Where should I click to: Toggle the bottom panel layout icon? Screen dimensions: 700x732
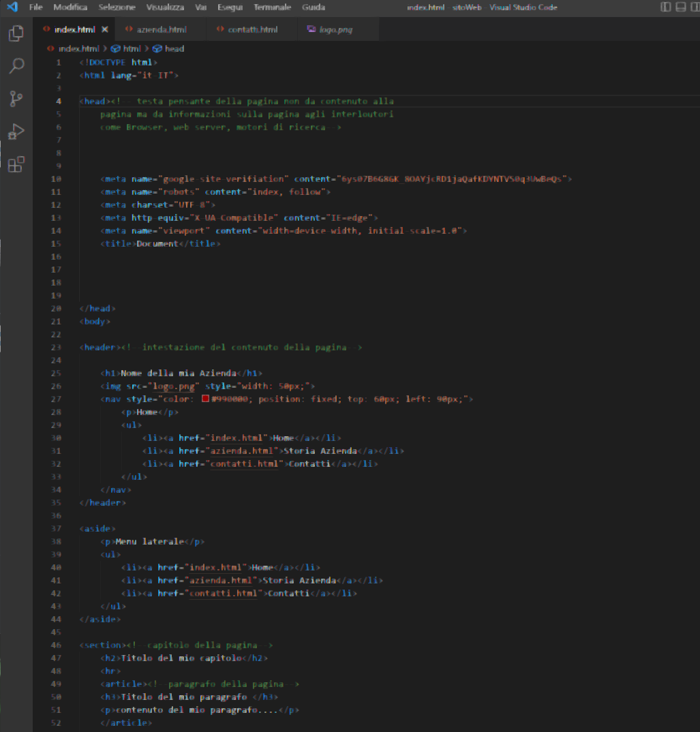[x=681, y=7]
